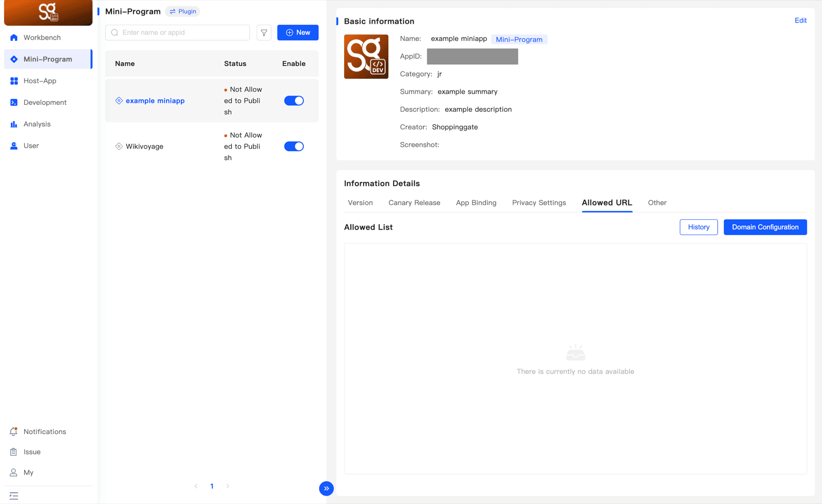This screenshot has width=822, height=504.
Task: Click the Analysis bar chart icon
Action: tap(14, 124)
